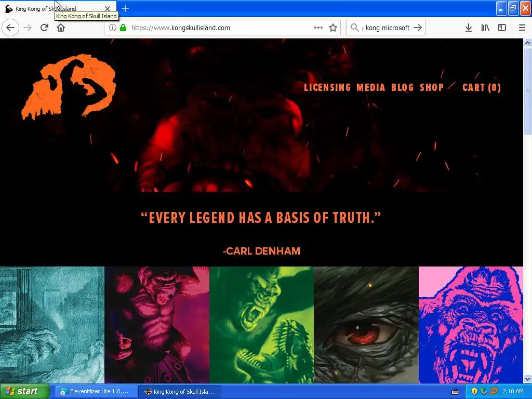The height and width of the screenshot is (399, 532).
Task: Show site information icon in address bar
Action: [113, 28]
